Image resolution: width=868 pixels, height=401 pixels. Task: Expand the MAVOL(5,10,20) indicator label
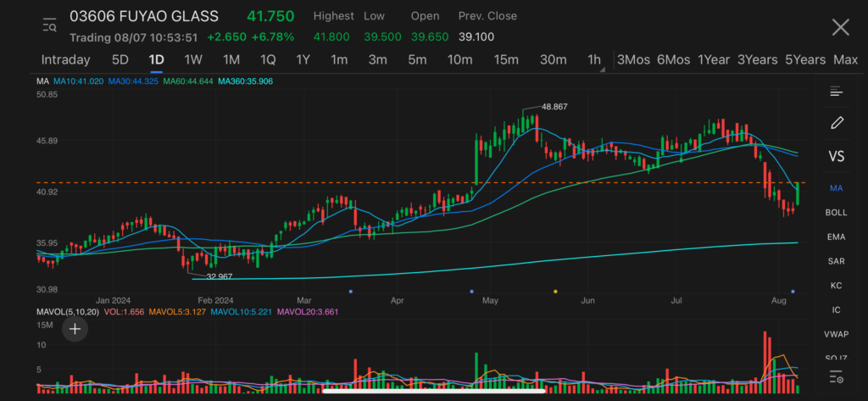point(70,312)
